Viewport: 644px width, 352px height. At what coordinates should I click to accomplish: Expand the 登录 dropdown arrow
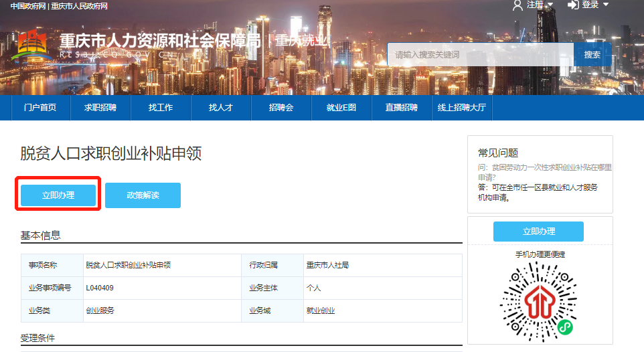point(606,5)
